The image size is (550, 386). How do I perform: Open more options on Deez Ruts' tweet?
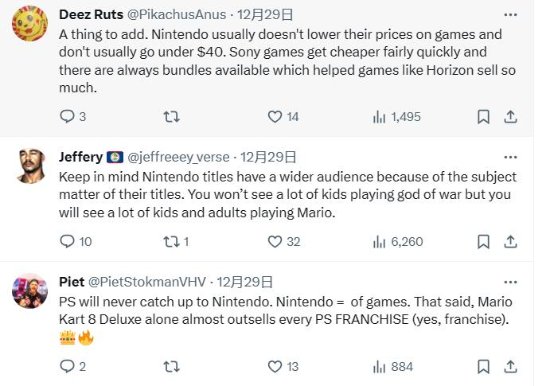pyautogui.click(x=510, y=15)
